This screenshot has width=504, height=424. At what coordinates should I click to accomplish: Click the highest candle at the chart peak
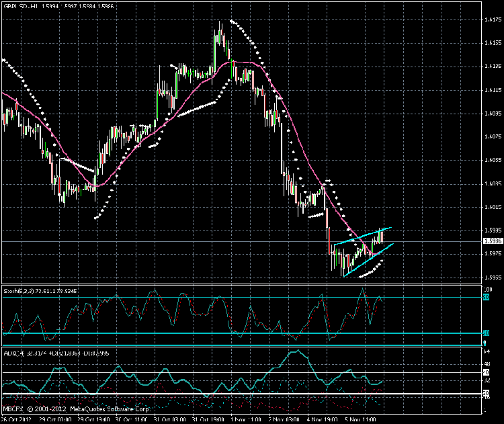click(220, 30)
